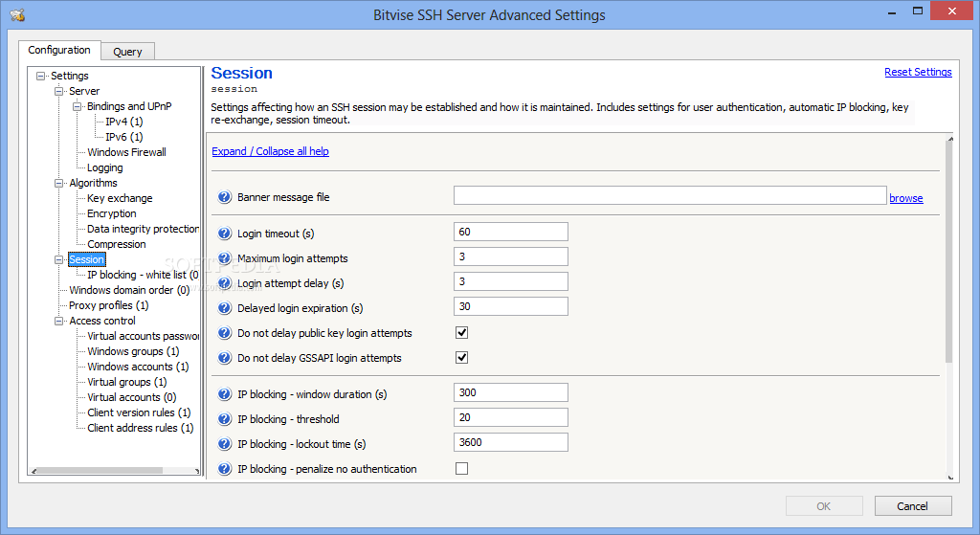Viewport: 980px width, 535px height.
Task: Collapse the Access control node
Action: (x=58, y=321)
